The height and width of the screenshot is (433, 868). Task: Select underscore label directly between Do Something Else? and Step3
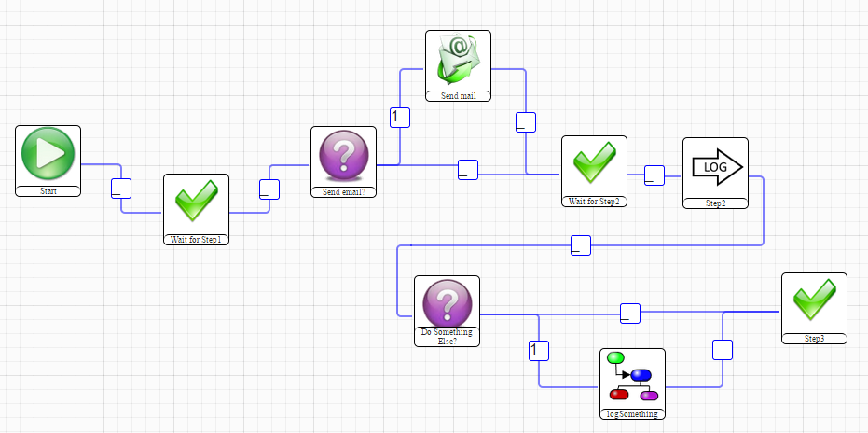pos(630,313)
